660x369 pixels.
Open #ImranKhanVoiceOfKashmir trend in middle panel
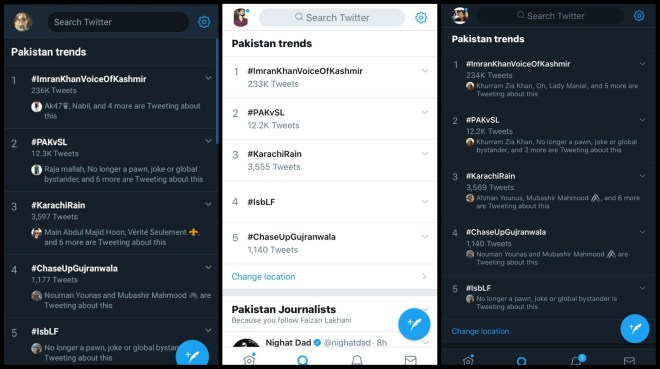305,71
